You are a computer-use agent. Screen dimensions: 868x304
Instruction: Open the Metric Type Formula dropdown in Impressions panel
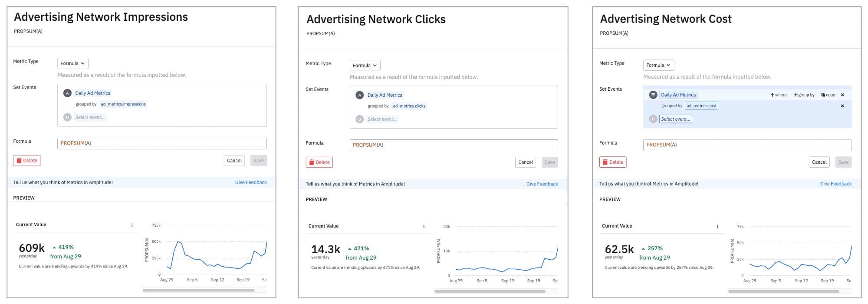[x=72, y=63]
